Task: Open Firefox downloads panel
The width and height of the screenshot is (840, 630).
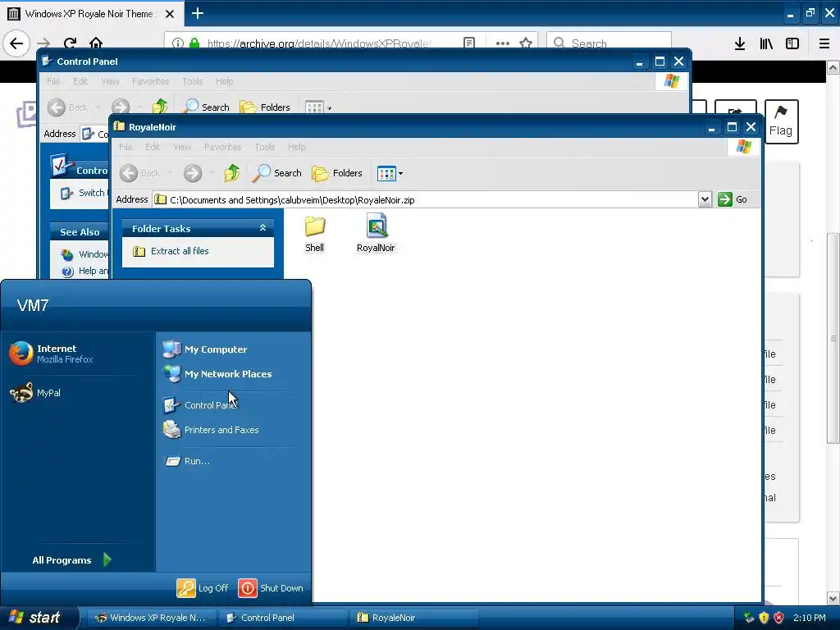Action: tap(740, 43)
